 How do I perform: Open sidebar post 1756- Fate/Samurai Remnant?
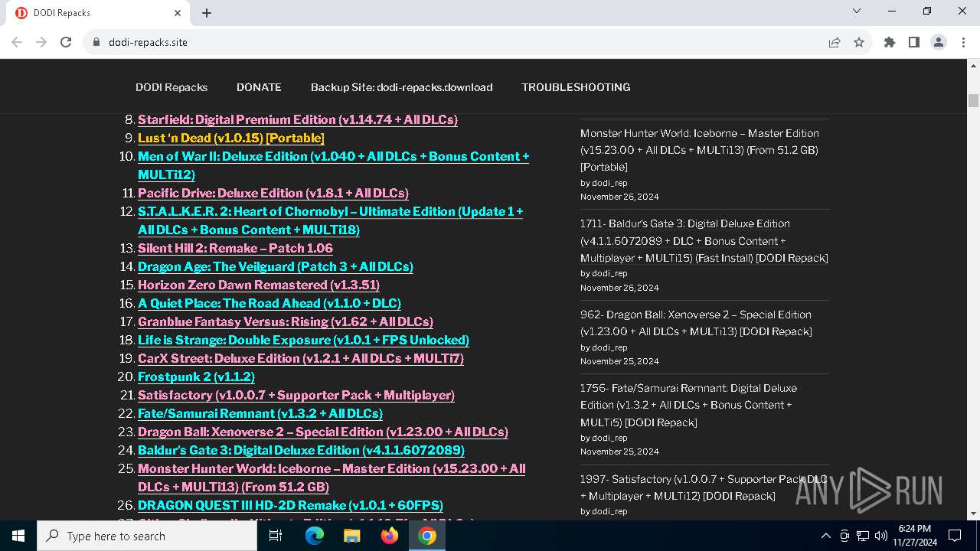688,405
